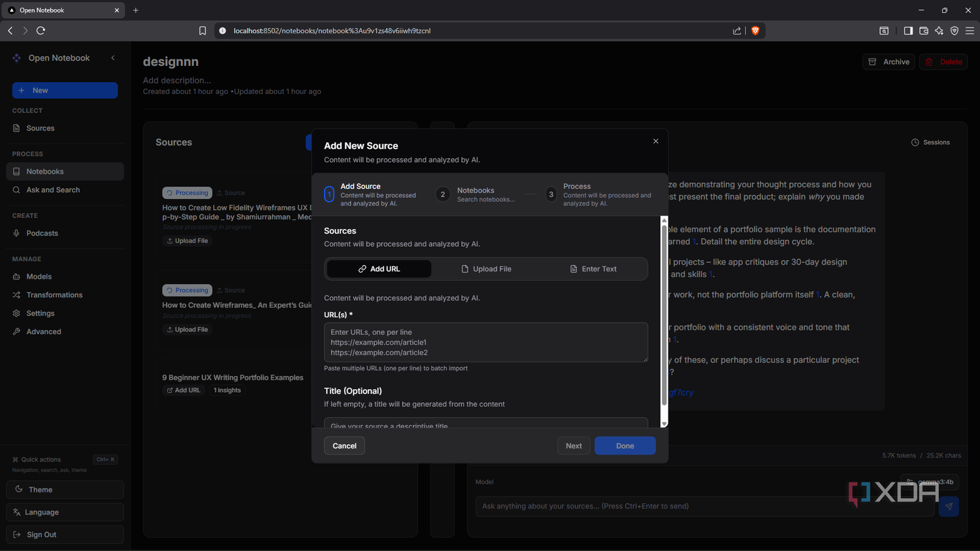The width and height of the screenshot is (980, 551).
Task: Click the Brave Shields icon
Action: (x=755, y=31)
